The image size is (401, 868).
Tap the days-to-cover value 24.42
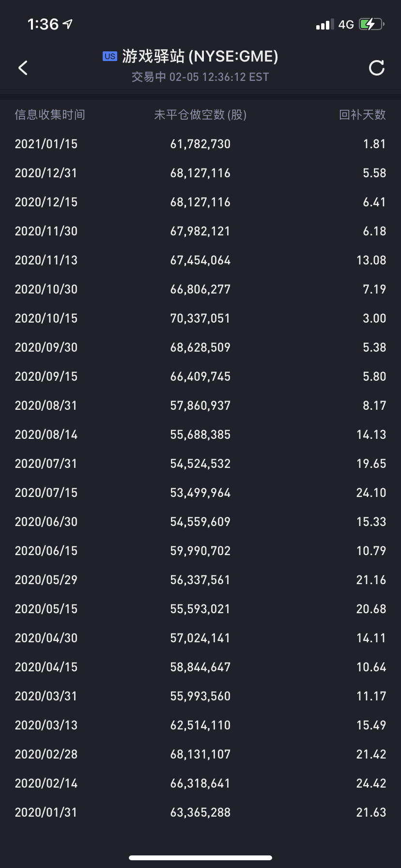coord(371,783)
